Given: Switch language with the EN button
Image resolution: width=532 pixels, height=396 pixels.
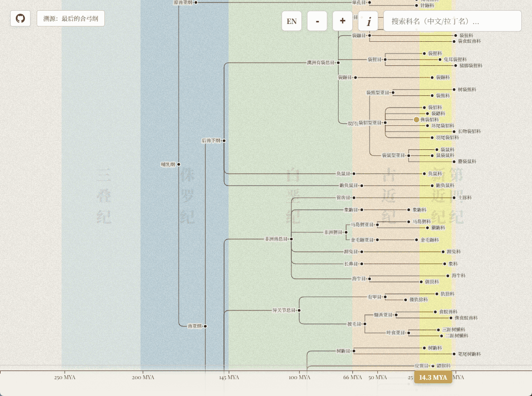Looking at the screenshot, I should [x=292, y=21].
